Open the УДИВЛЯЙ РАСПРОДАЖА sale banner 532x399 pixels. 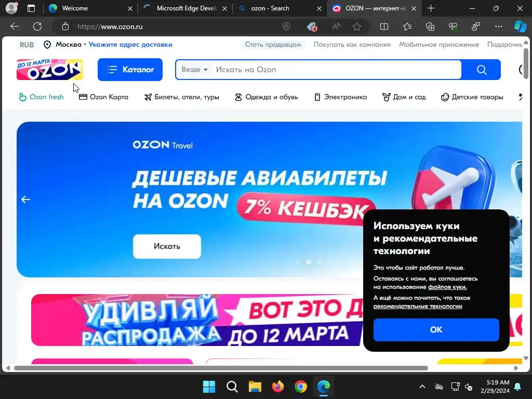(x=197, y=320)
